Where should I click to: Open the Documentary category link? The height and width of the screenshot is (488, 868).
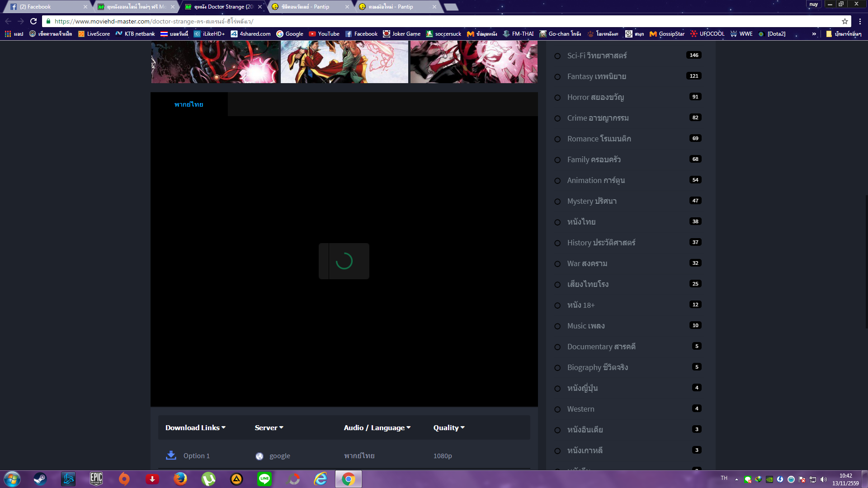(x=601, y=347)
